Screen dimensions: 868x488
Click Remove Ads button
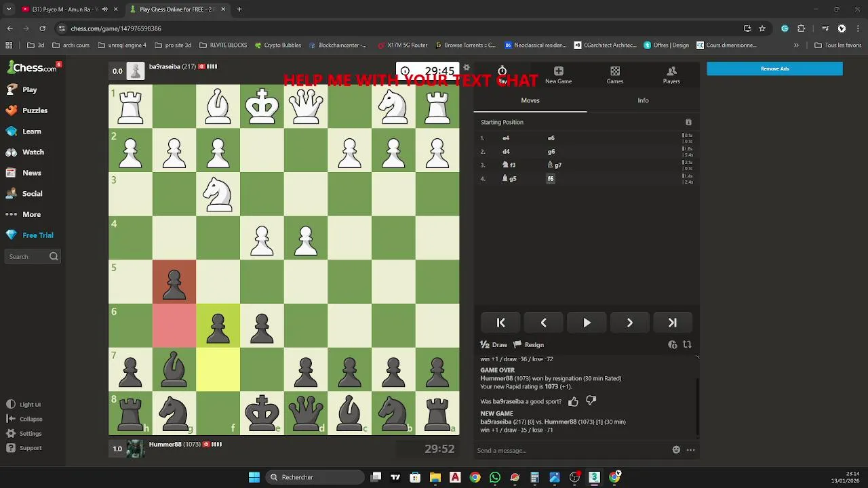774,68
